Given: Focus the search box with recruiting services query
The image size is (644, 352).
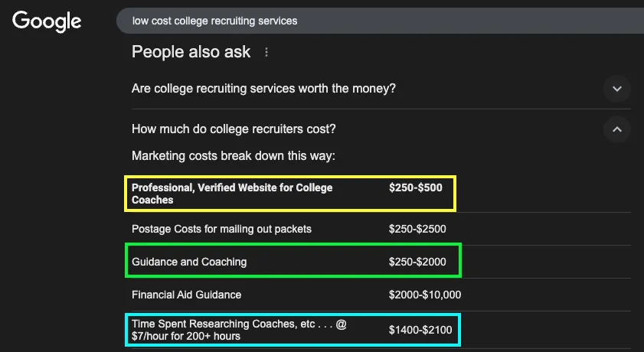Looking at the screenshot, I should point(380,21).
